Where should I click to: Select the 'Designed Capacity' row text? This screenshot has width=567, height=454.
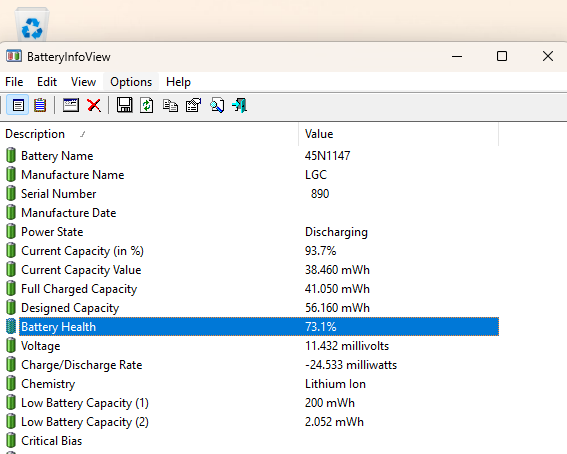(x=70, y=308)
